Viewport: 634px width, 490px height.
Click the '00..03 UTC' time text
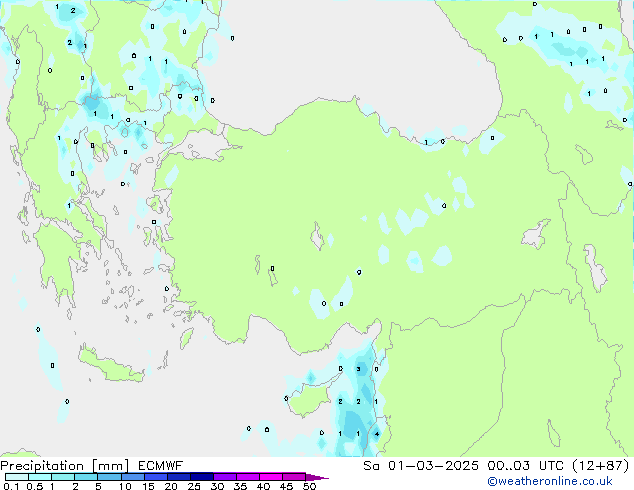(x=526, y=466)
